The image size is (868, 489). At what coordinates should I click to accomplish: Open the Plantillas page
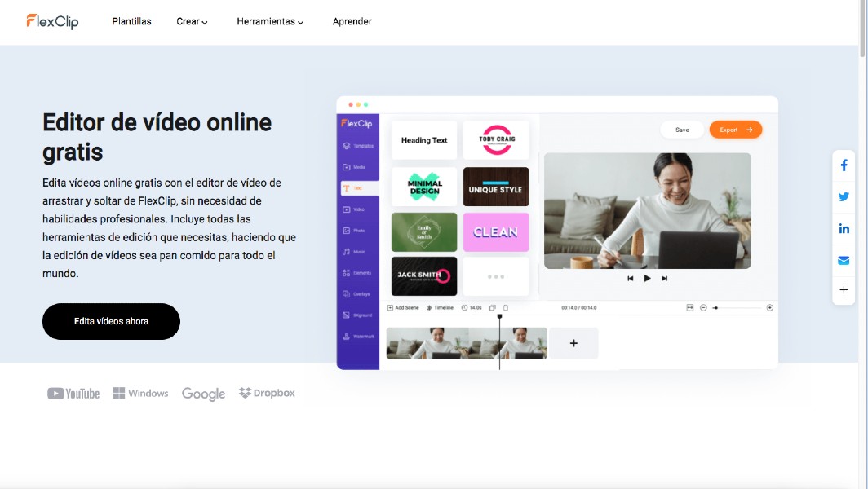(132, 21)
